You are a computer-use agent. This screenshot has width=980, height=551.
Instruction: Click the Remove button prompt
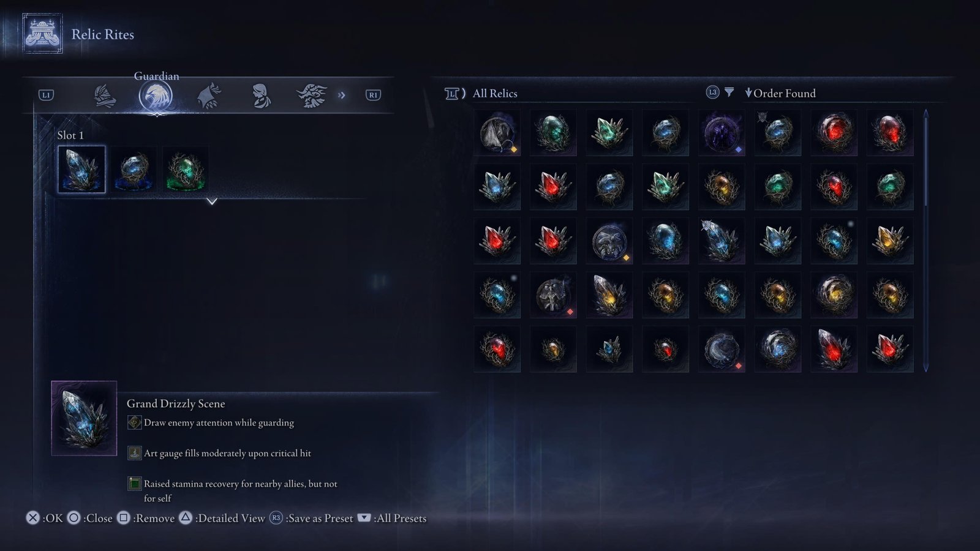coord(146,518)
